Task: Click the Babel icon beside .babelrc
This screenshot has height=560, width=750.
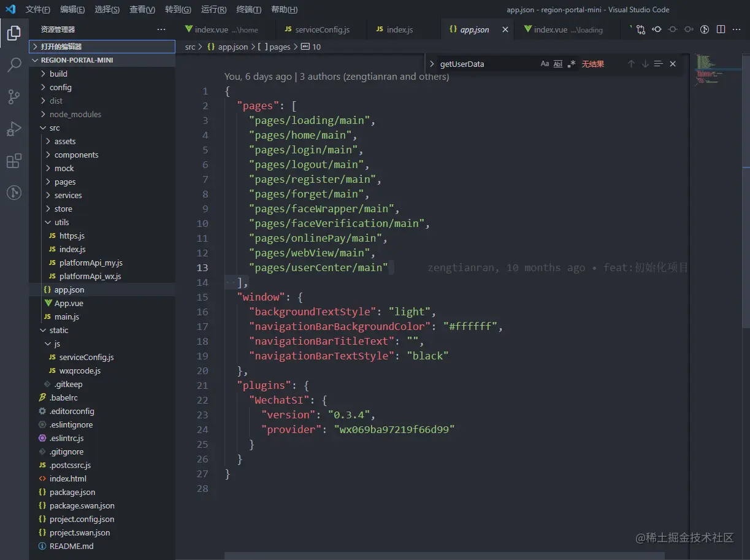Action: point(42,397)
